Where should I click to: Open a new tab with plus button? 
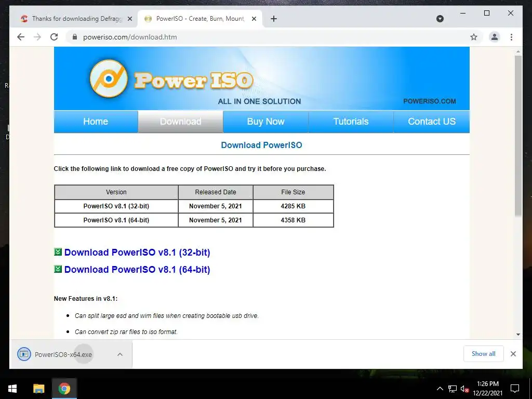274,19
